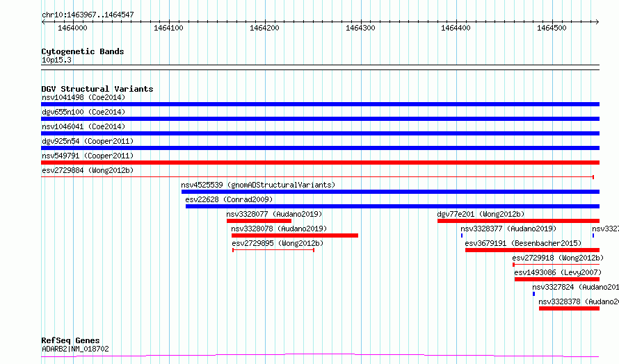Click the dgv925n54 blue variant bar

tap(320, 148)
